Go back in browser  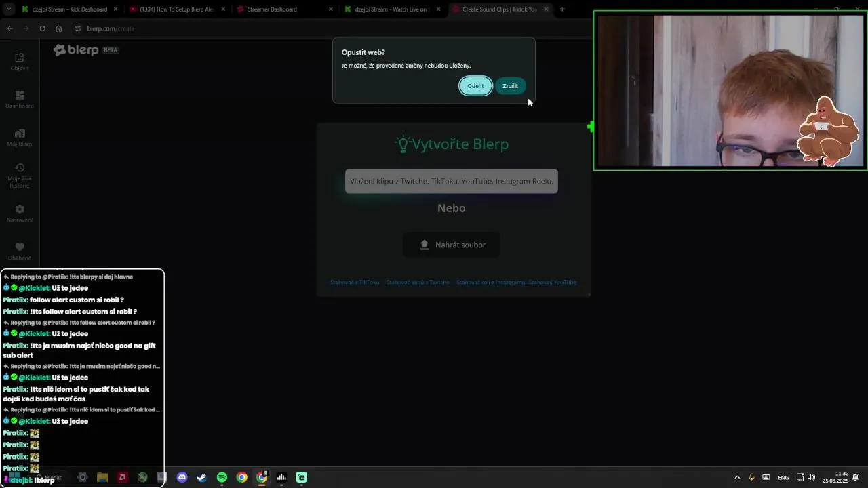[9, 28]
